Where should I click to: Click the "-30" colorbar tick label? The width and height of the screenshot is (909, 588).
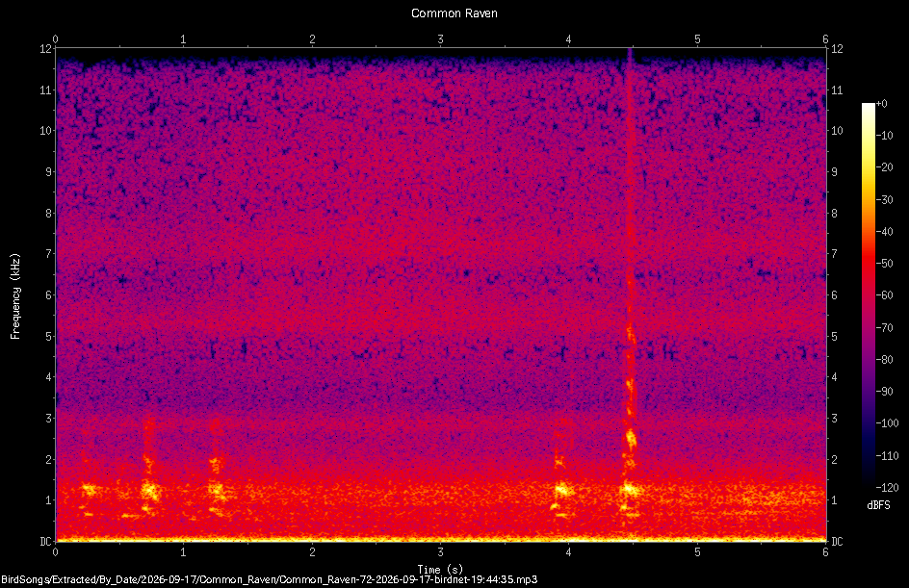point(884,200)
